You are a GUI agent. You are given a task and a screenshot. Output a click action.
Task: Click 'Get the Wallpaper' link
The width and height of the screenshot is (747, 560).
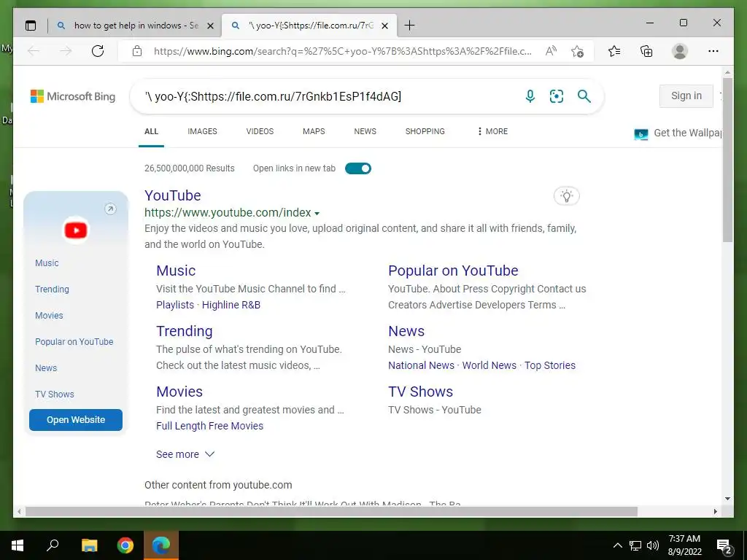pos(687,133)
